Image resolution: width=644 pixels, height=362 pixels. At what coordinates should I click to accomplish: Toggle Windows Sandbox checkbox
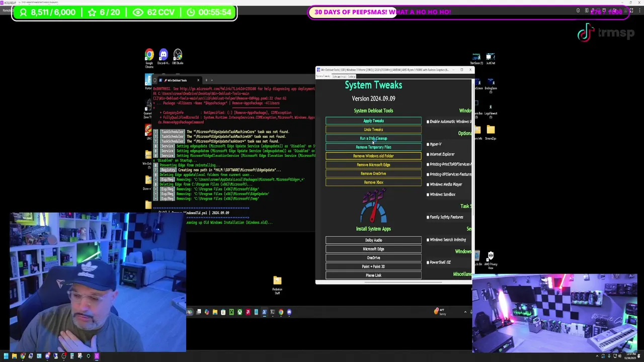coord(428,195)
